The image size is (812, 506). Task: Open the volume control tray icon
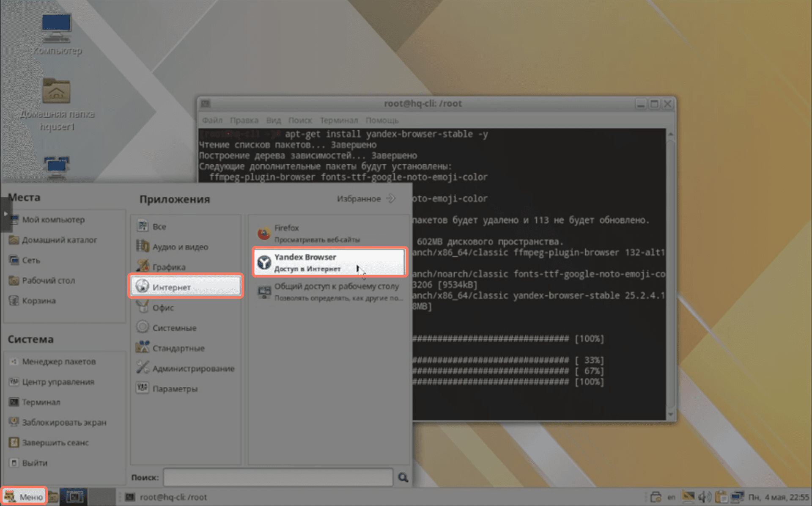coord(705,497)
